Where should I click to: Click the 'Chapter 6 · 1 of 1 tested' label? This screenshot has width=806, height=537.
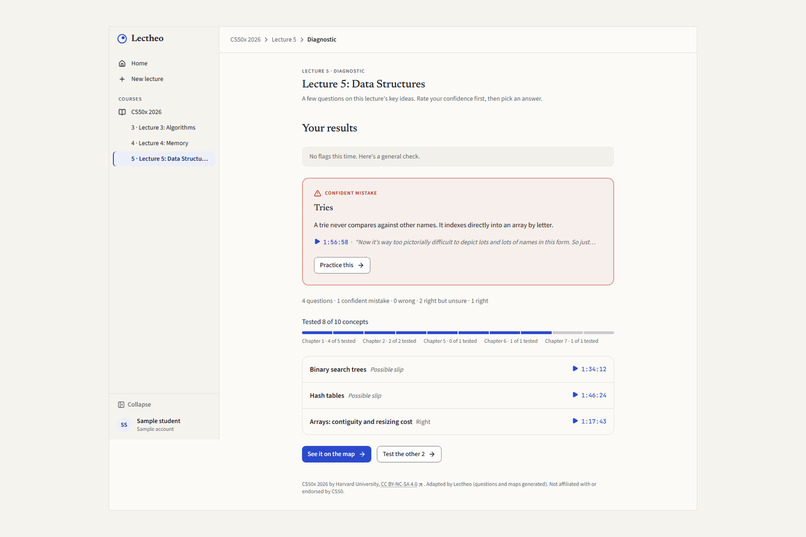tap(510, 341)
